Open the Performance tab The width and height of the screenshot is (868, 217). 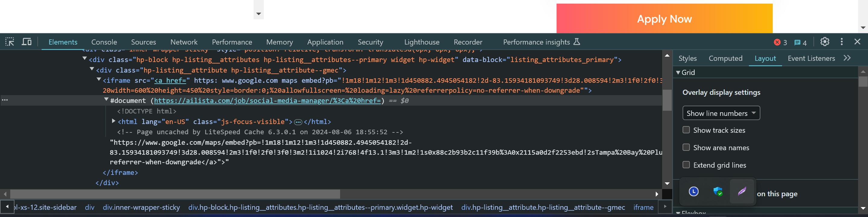(x=232, y=42)
